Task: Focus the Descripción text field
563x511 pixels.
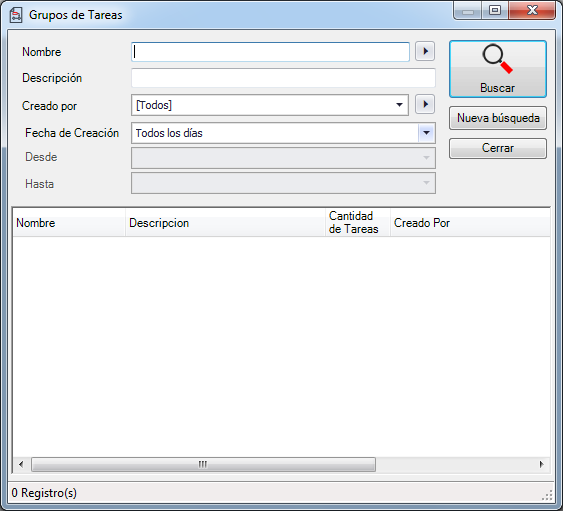Action: [x=283, y=78]
